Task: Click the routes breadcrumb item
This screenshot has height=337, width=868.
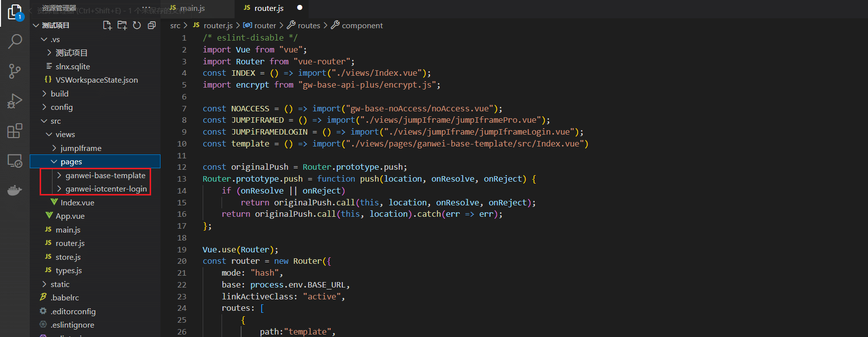Action: (x=309, y=25)
